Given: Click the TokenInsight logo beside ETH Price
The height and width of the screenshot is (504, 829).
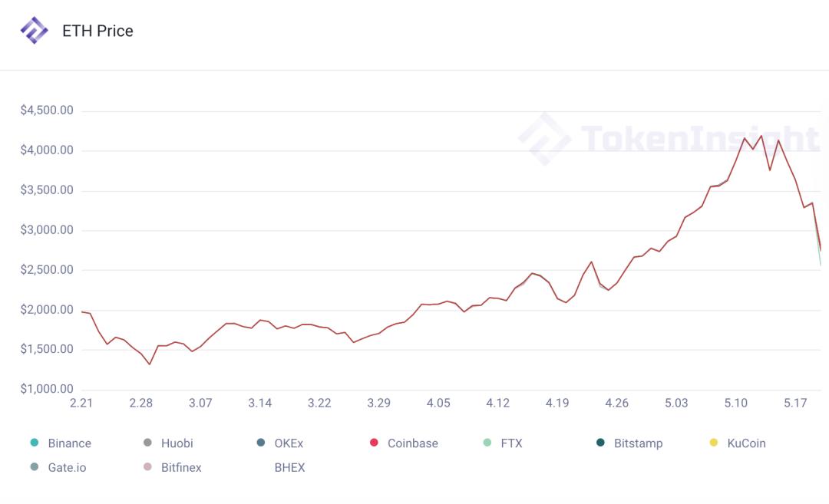Looking at the screenshot, I should click(34, 31).
